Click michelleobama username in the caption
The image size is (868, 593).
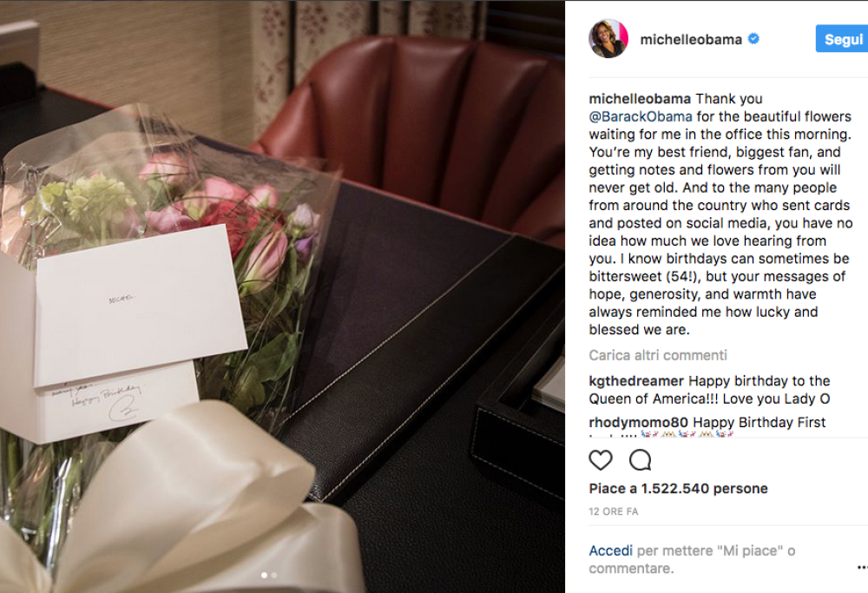pyautogui.click(x=640, y=99)
